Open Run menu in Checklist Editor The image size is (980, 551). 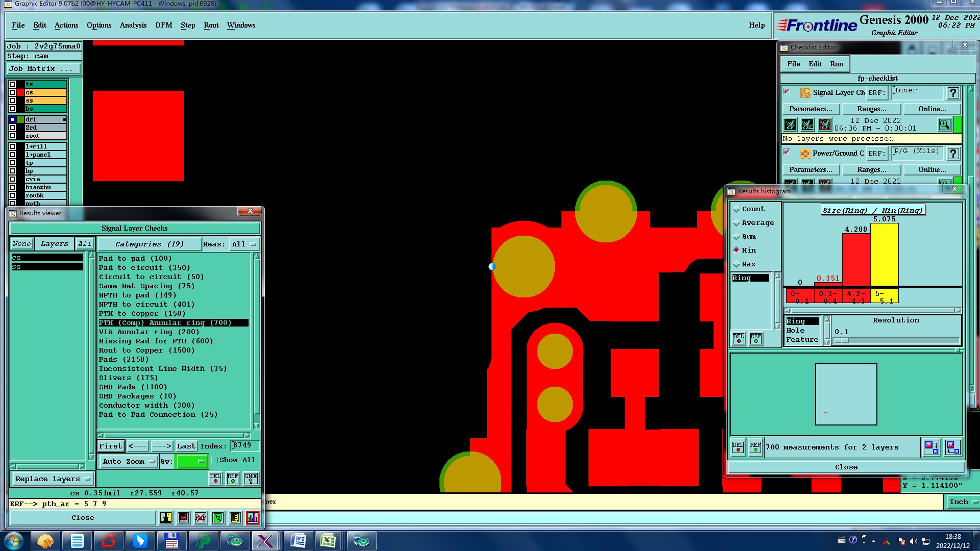837,64
